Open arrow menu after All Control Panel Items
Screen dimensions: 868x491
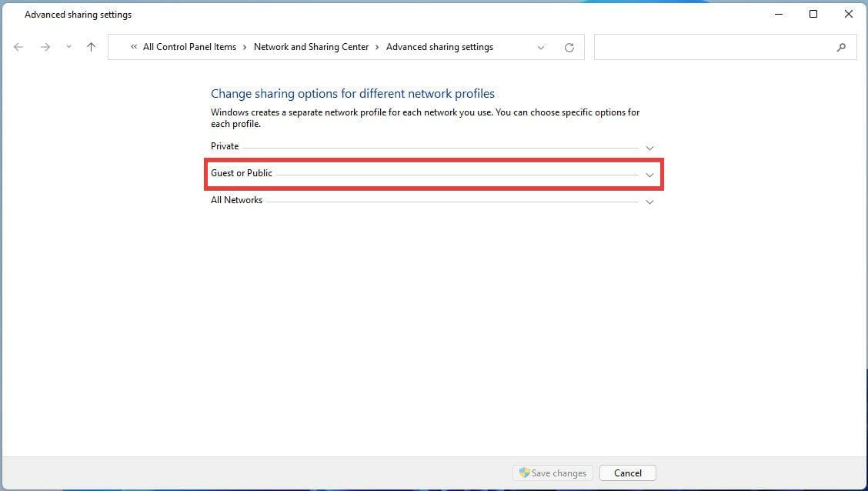[x=245, y=47]
